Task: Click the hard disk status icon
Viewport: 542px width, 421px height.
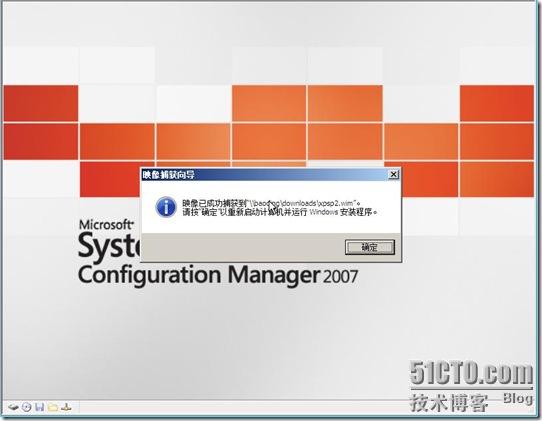Action: [x=13, y=408]
